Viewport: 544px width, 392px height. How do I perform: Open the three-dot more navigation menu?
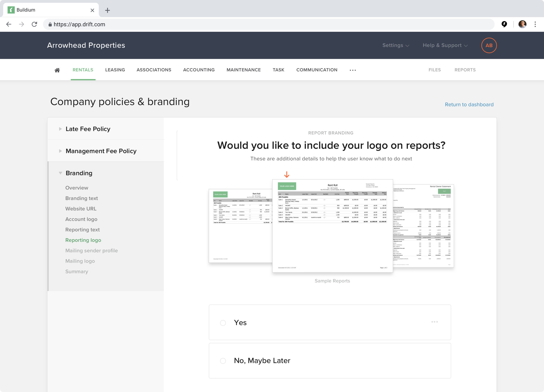(x=353, y=70)
